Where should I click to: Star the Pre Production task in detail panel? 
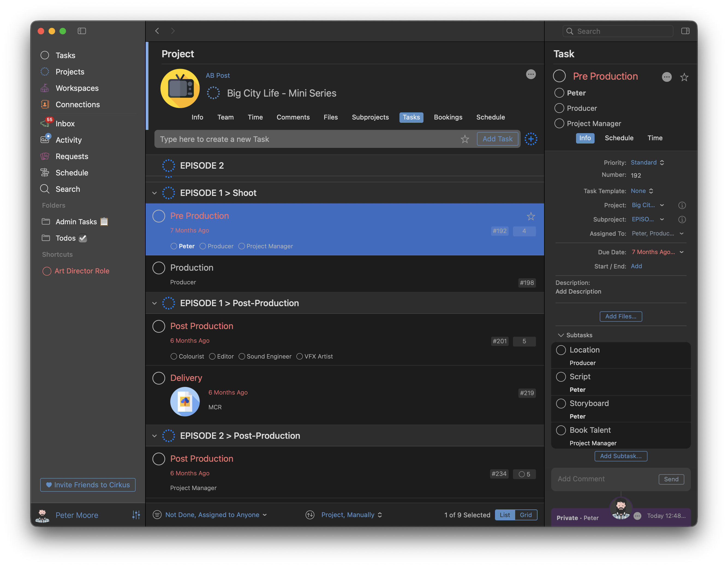(684, 77)
